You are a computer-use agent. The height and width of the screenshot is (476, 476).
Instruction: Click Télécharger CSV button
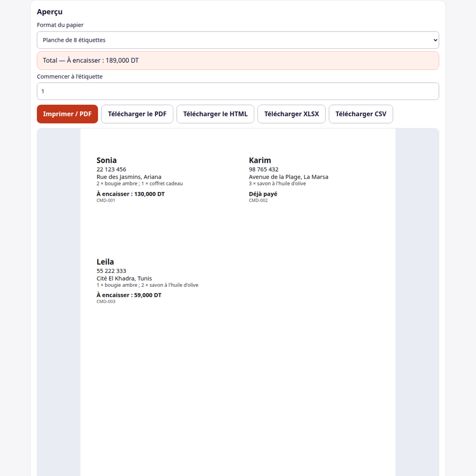pos(361,114)
